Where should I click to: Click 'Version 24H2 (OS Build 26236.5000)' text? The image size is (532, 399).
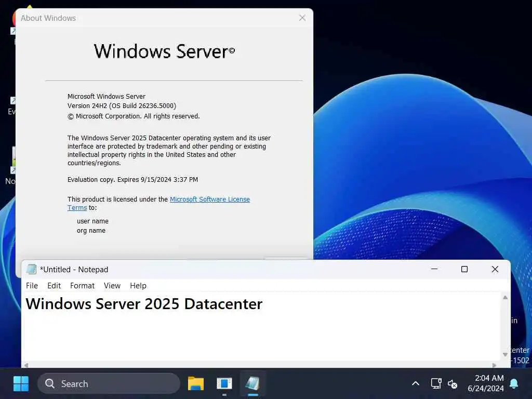[122, 106]
